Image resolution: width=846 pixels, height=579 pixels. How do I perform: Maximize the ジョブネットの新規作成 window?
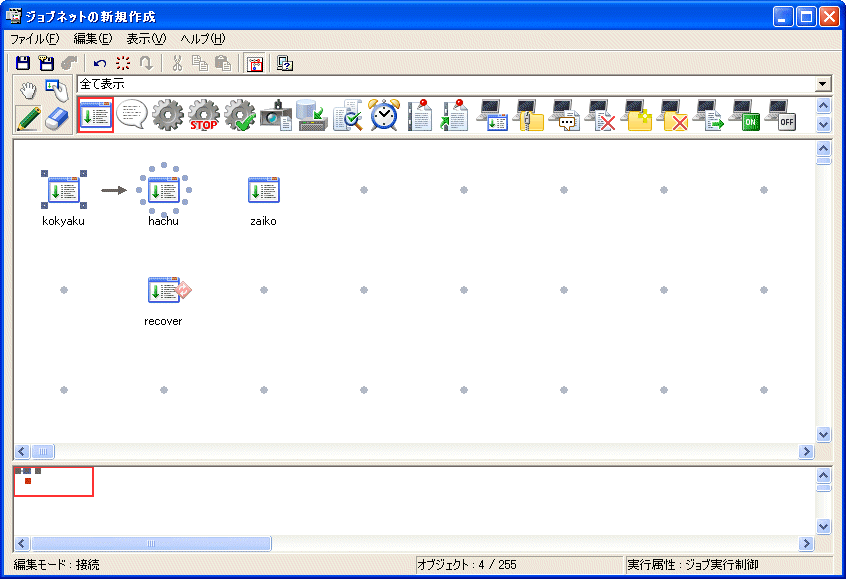tap(806, 17)
